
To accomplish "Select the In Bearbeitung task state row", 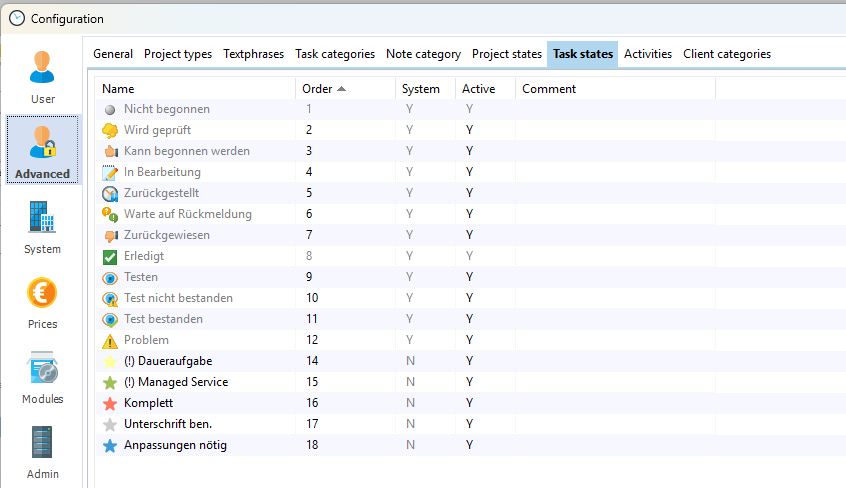I will click(x=162, y=172).
